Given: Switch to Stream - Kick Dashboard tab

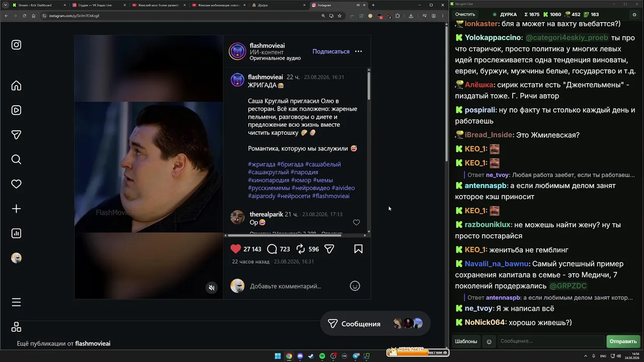Looking at the screenshot, I should pyautogui.click(x=38, y=5).
